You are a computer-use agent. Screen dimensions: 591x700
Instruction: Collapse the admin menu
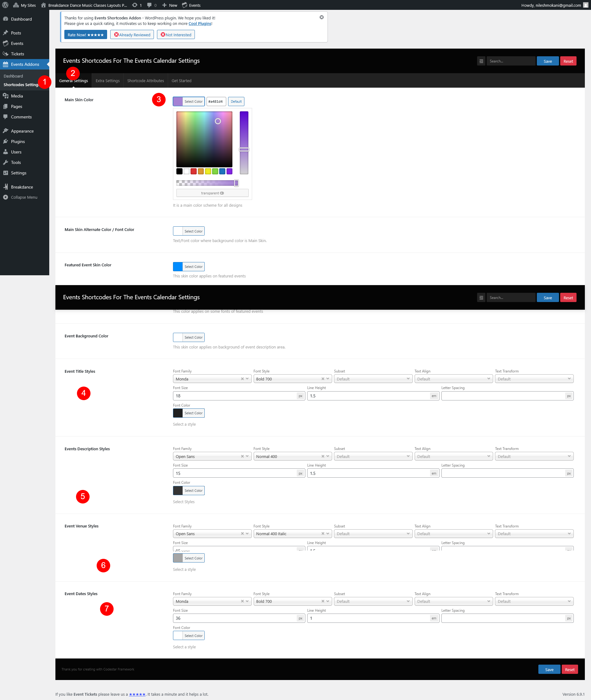(24, 197)
